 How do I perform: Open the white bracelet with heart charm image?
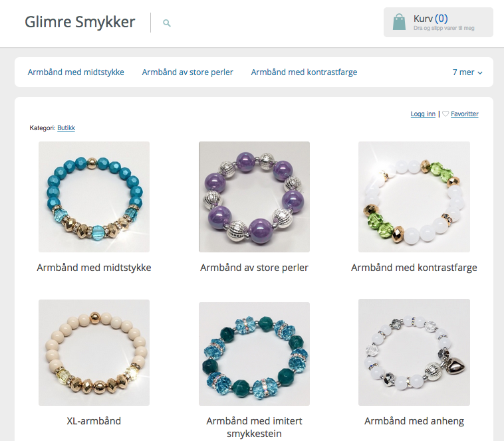tap(414, 352)
